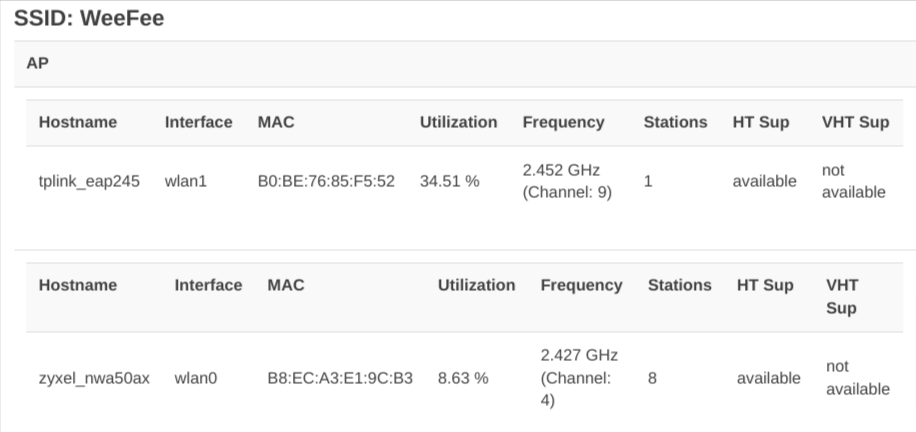Click the first table's Hostname column header
This screenshot has height=432, width=916.
78,122
